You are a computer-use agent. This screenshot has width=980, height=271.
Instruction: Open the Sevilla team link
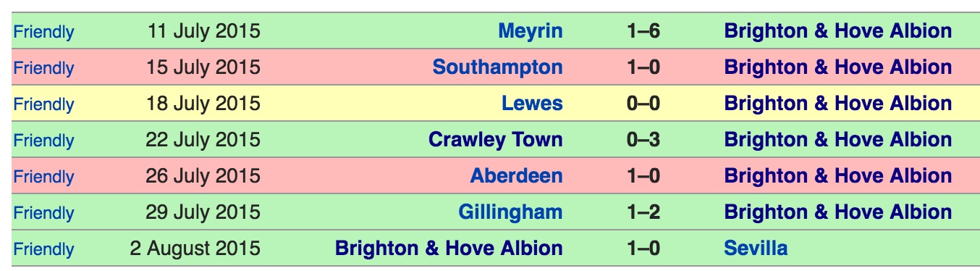point(756,249)
